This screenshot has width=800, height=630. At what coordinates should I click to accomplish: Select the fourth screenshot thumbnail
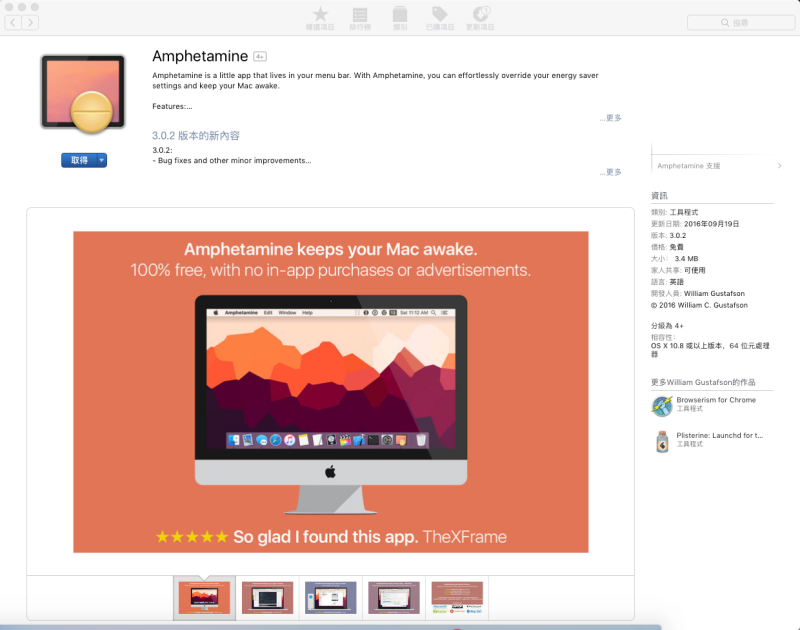click(394, 597)
